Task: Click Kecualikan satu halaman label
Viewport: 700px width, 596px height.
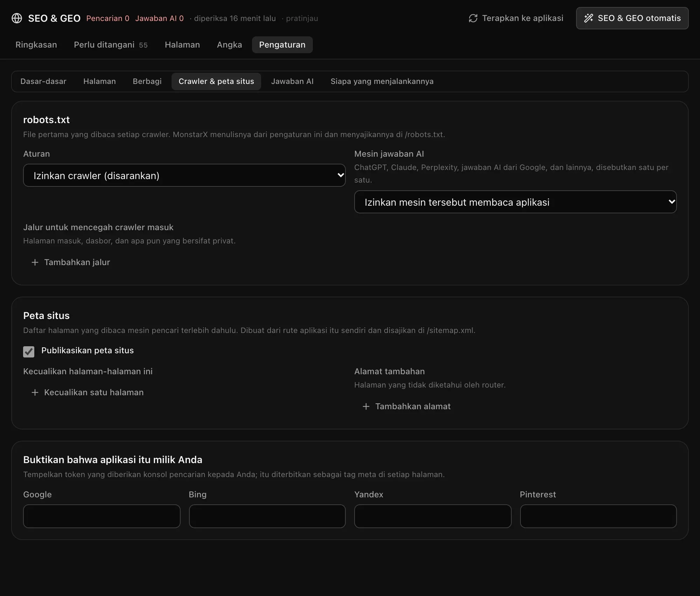Action: pyautogui.click(x=94, y=392)
